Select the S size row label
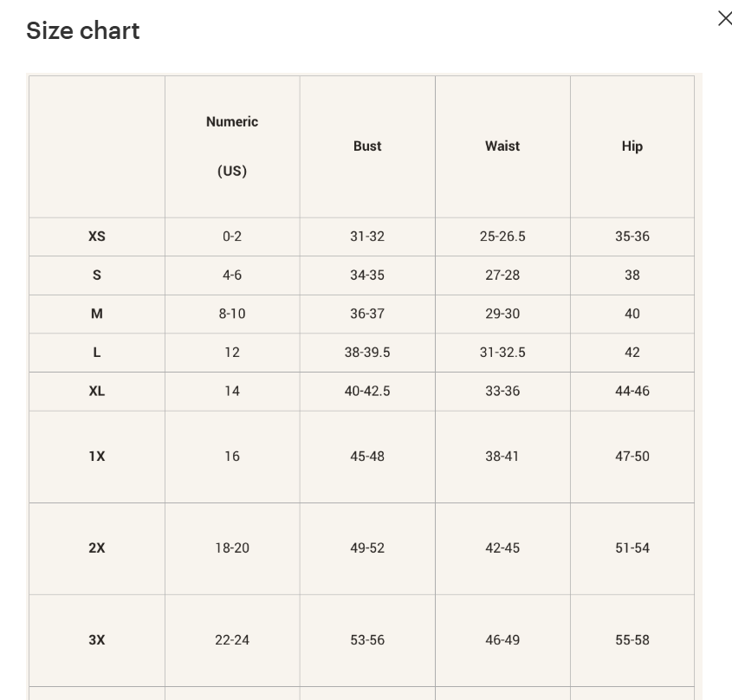732x700 pixels. [97, 275]
